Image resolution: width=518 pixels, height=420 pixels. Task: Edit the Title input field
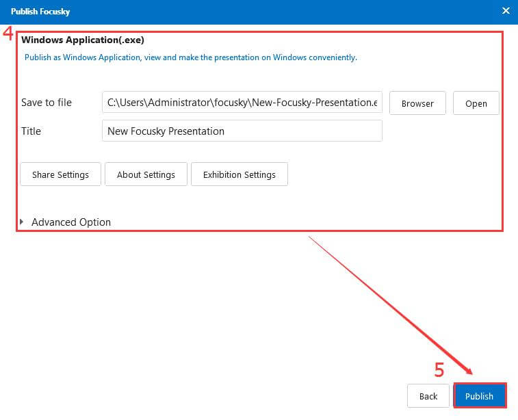pyautogui.click(x=242, y=131)
